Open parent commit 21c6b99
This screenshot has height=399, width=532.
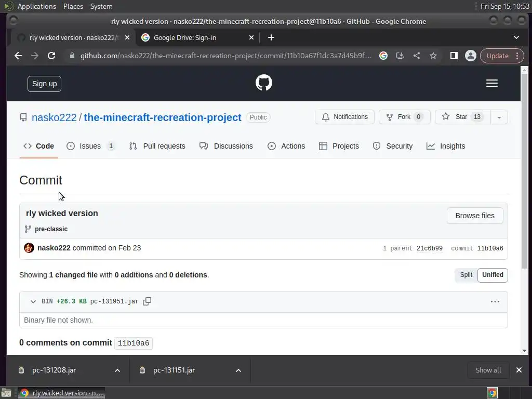click(430, 248)
